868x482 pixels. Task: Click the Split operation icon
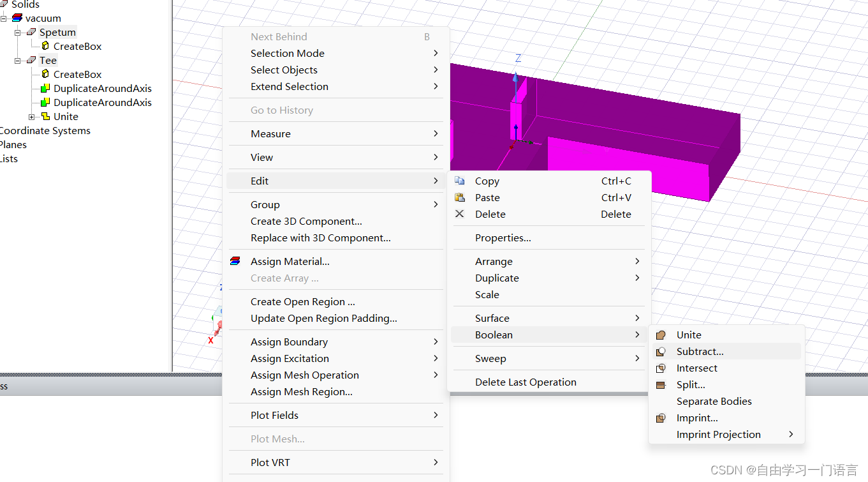pos(661,384)
